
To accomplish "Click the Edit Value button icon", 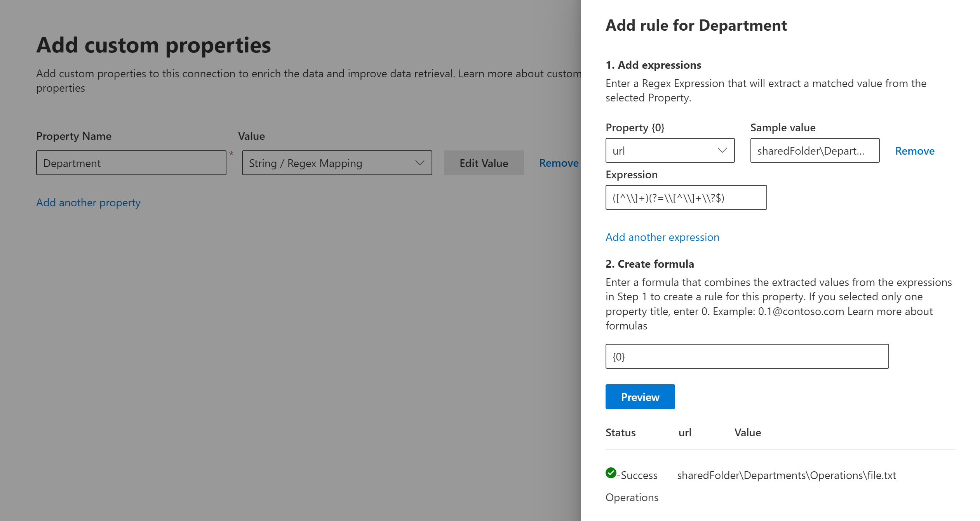I will pyautogui.click(x=484, y=163).
